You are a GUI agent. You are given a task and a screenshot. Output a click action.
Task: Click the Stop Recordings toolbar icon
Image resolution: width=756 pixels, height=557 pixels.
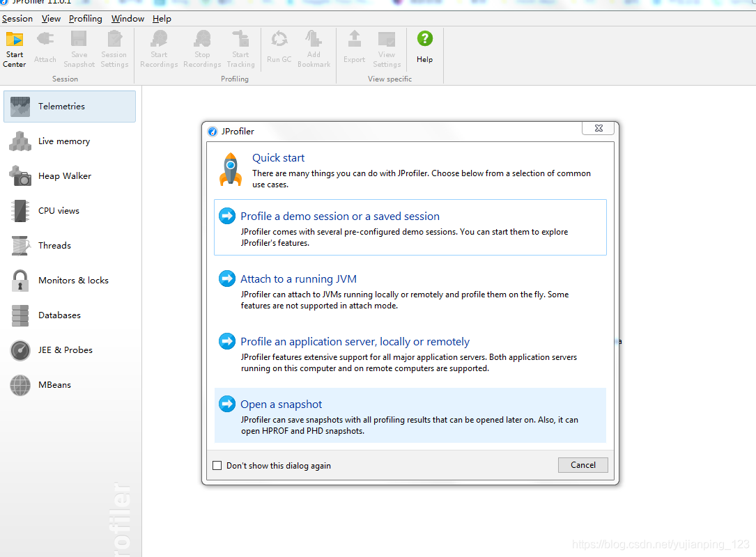pyautogui.click(x=203, y=39)
